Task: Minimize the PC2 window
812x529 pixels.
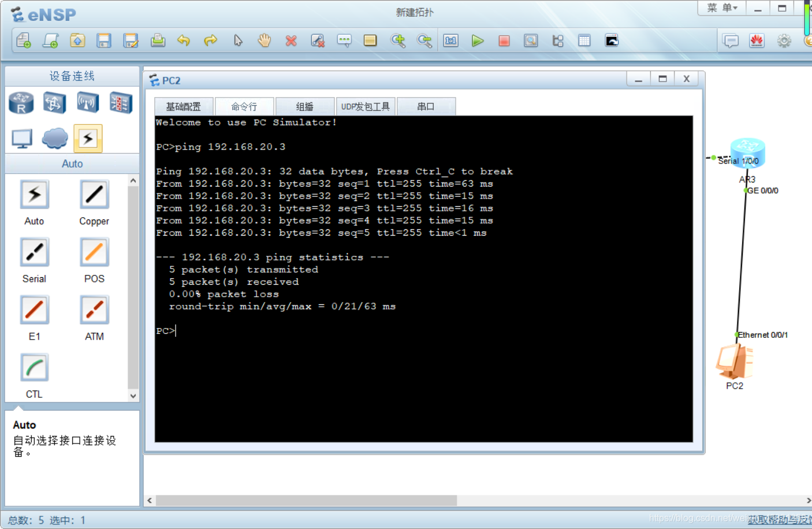Action: pos(639,79)
